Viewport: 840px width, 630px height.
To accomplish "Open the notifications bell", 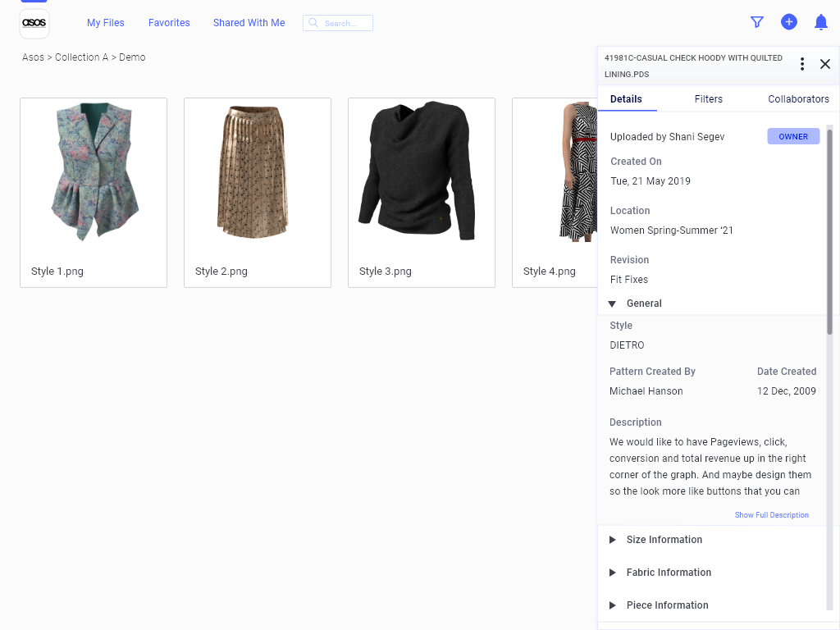I will click(x=820, y=22).
